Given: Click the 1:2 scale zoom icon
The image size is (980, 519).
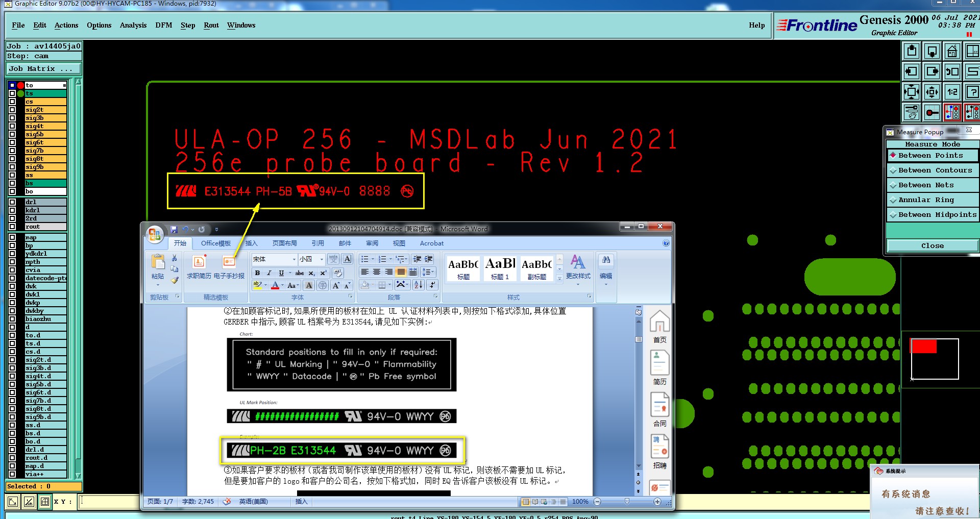Looking at the screenshot, I should (952, 92).
